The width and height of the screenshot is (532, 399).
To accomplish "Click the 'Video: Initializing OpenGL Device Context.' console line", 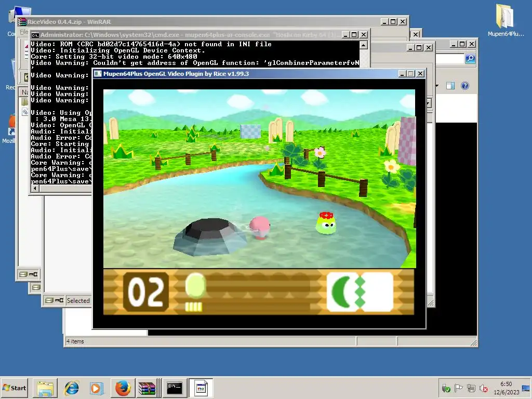I will coord(118,50).
